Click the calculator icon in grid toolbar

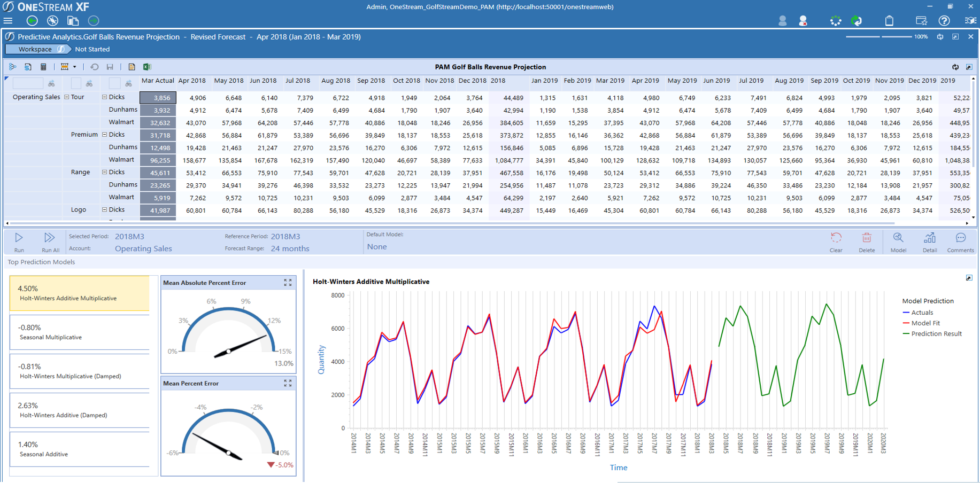pyautogui.click(x=43, y=67)
